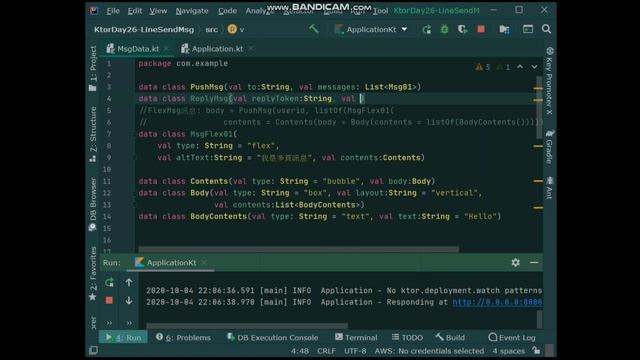Change the 4 spaces indent setting
This screenshot has width=640, height=360.
tap(508, 351)
